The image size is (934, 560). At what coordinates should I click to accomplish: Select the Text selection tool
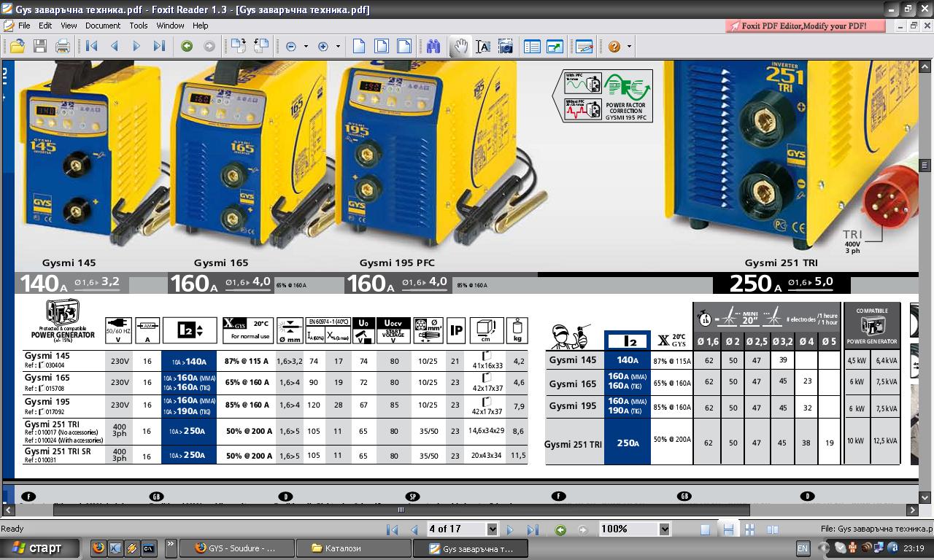click(483, 47)
